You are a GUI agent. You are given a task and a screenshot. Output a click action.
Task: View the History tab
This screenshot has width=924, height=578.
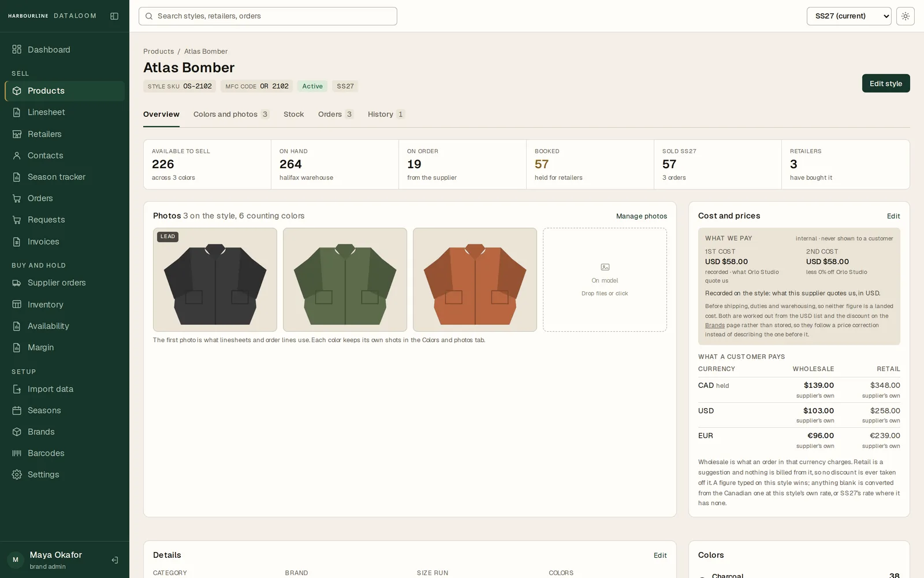(x=386, y=114)
